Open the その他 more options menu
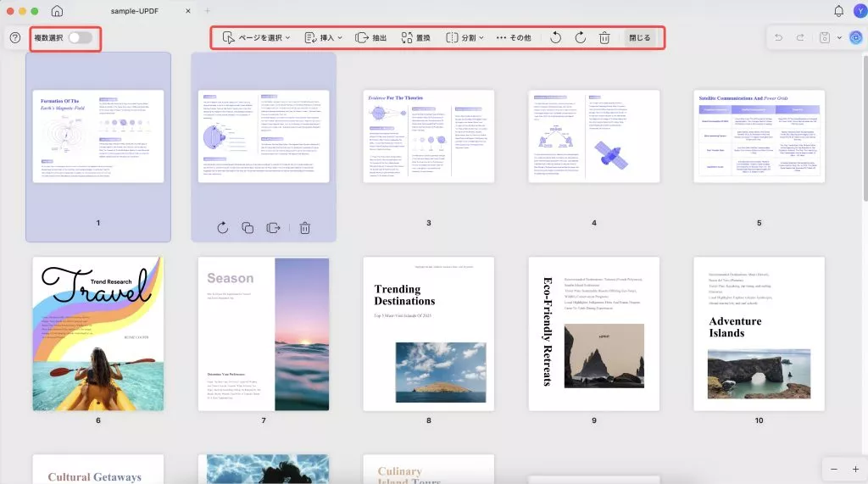Screen dimensions: 868x484 tap(513, 37)
